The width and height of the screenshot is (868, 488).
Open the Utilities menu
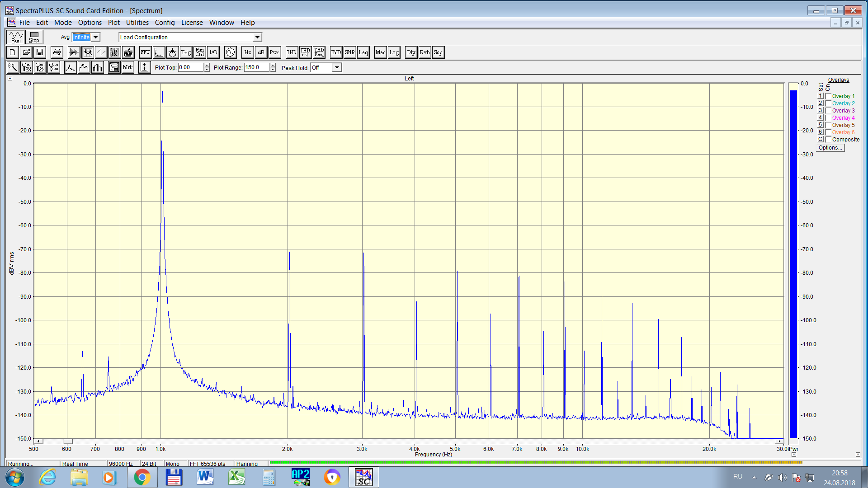click(x=137, y=23)
